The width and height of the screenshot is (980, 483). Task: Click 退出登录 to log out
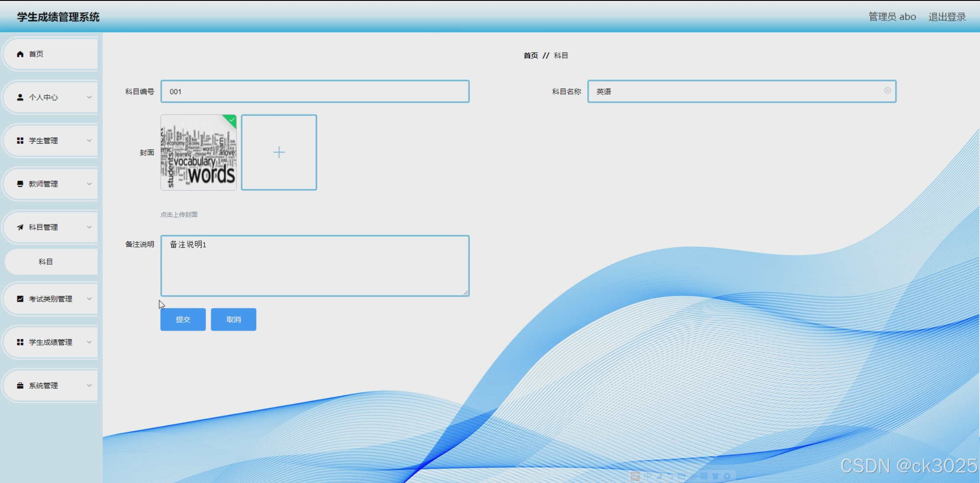[x=947, y=17]
